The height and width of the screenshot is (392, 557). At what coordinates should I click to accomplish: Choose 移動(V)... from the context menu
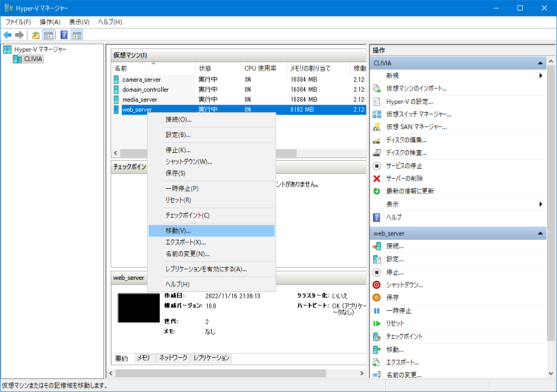(211, 231)
